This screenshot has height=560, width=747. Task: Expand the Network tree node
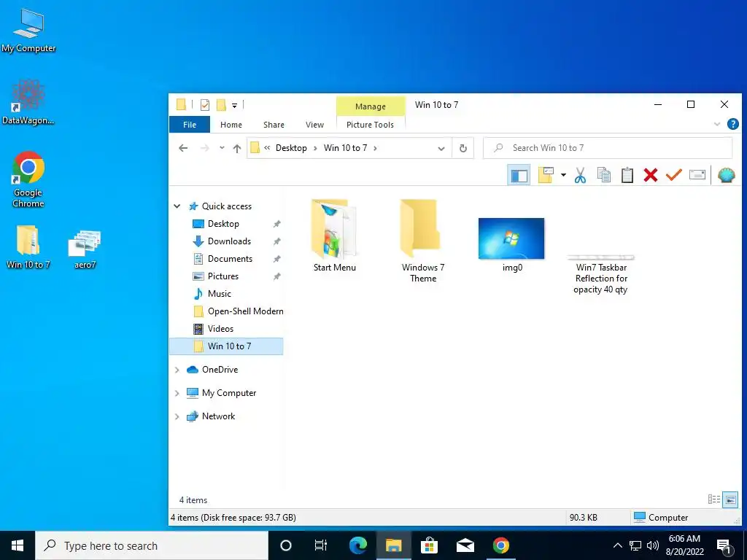177,416
